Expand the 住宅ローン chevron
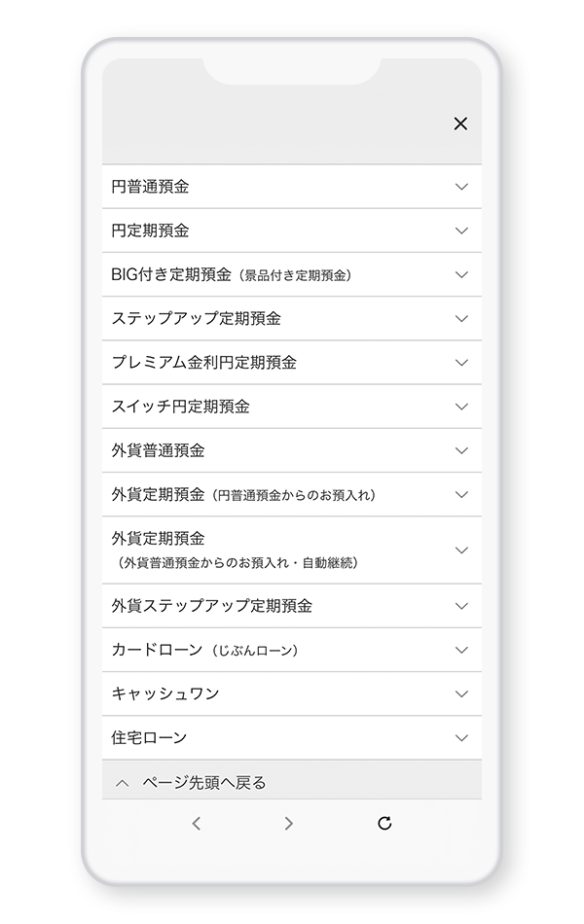The height and width of the screenshot is (924, 584). tap(461, 738)
